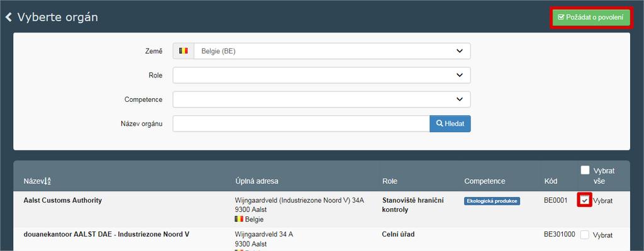Image resolution: width=644 pixels, height=251 pixels.
Task: Click the Hledat search button
Action: click(x=450, y=123)
